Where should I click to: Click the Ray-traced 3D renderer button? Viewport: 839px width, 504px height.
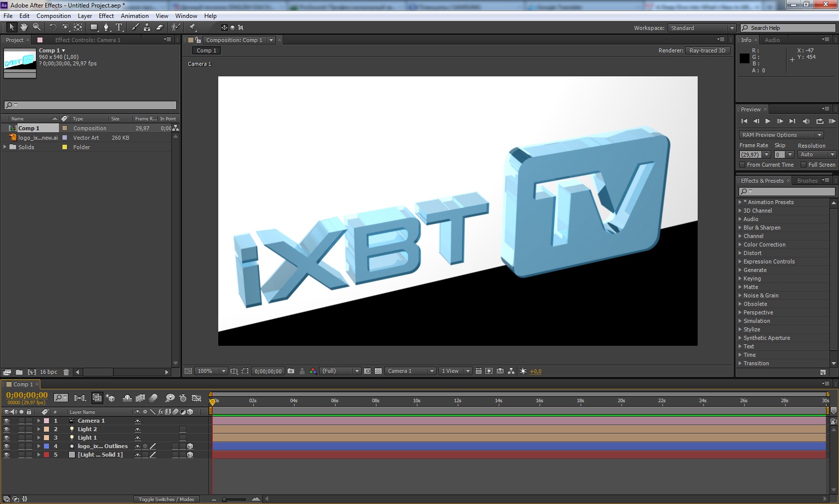(708, 50)
